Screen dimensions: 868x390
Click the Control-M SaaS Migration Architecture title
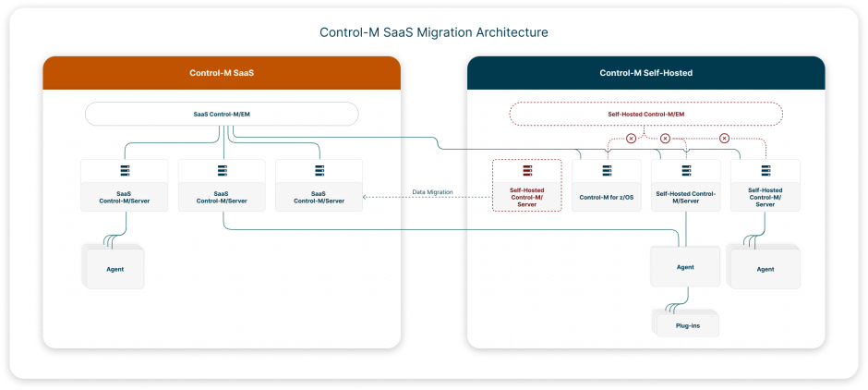[434, 32]
